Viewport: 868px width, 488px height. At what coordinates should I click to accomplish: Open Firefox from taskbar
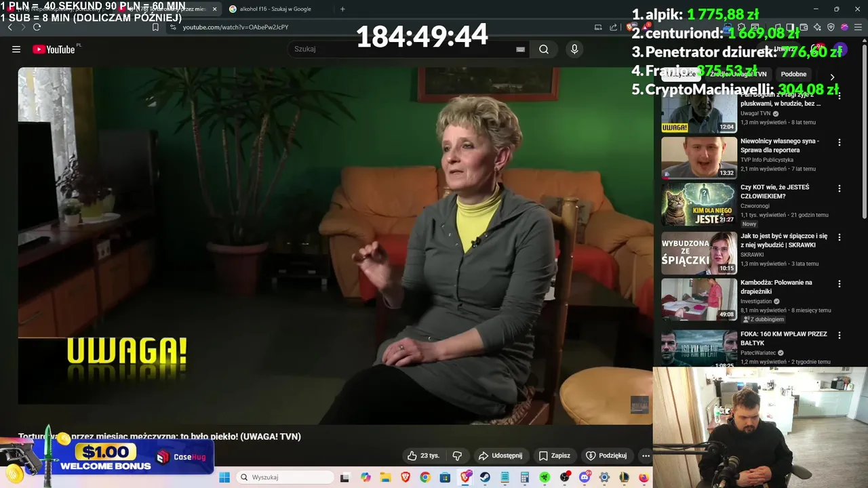pos(644,477)
